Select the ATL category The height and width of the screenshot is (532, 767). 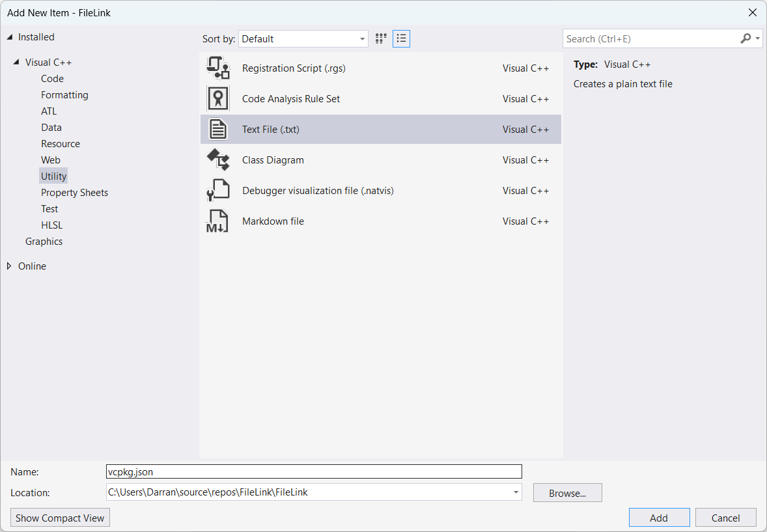pyautogui.click(x=49, y=111)
